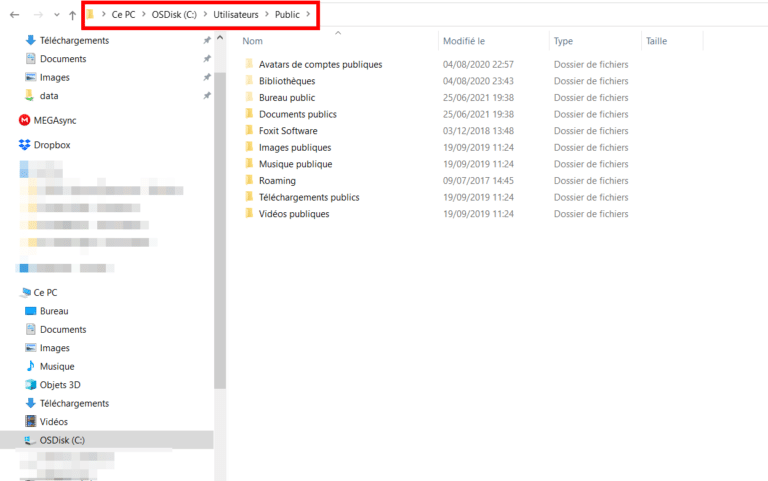
Task: Click folder icon of Bibliothèques row
Action: point(249,80)
